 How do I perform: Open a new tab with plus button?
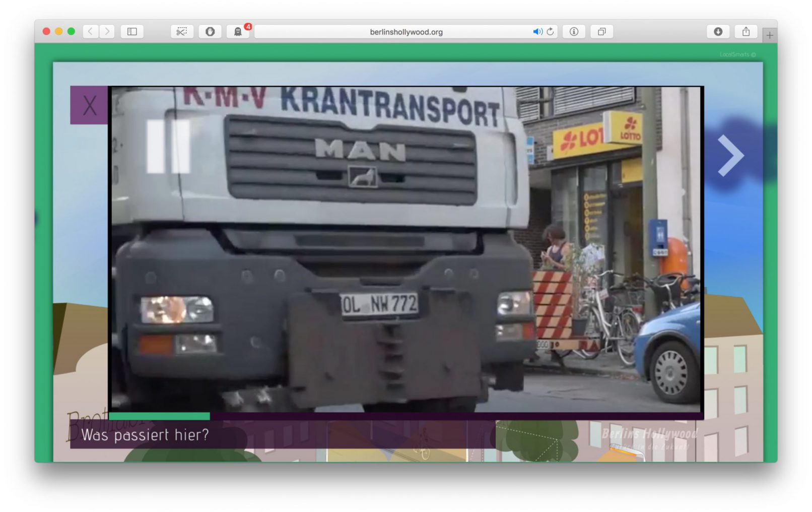point(770,35)
